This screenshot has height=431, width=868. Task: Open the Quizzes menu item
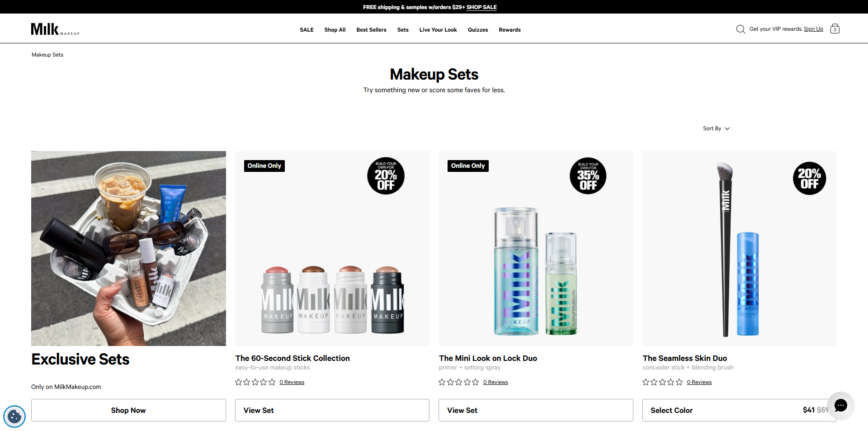477,29
